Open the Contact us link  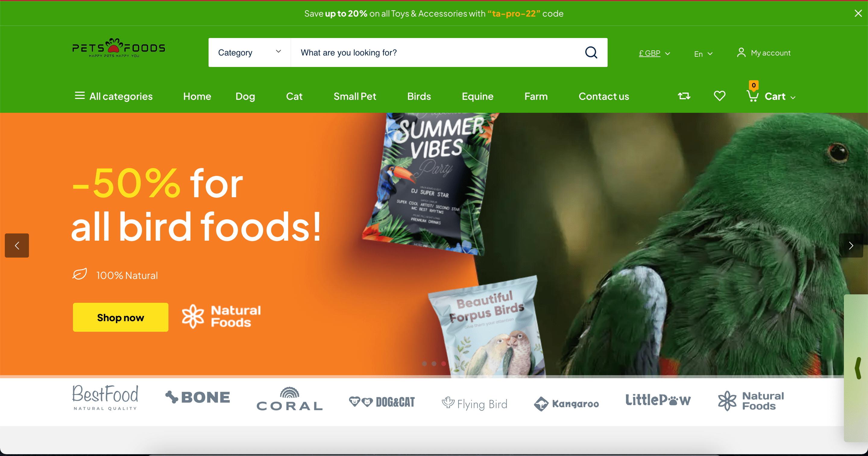pos(604,97)
